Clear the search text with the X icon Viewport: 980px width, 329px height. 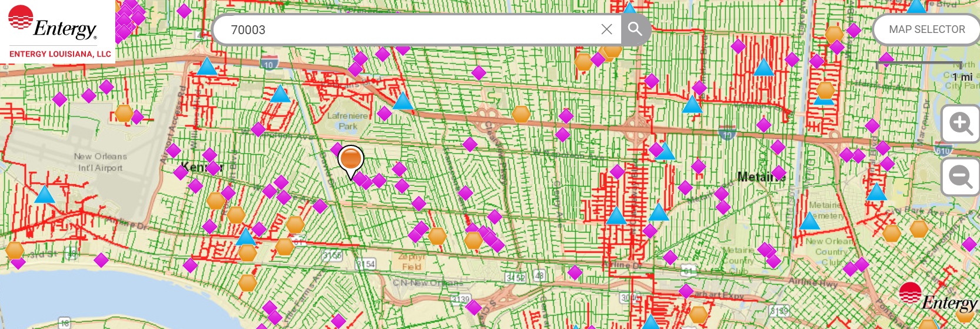coord(607,29)
